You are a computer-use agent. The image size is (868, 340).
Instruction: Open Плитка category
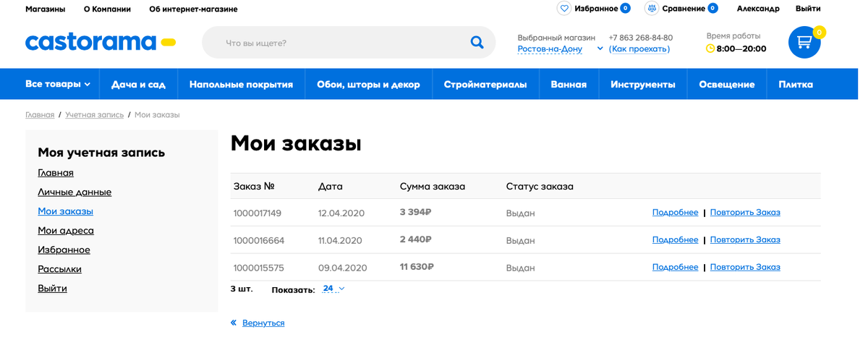click(796, 85)
